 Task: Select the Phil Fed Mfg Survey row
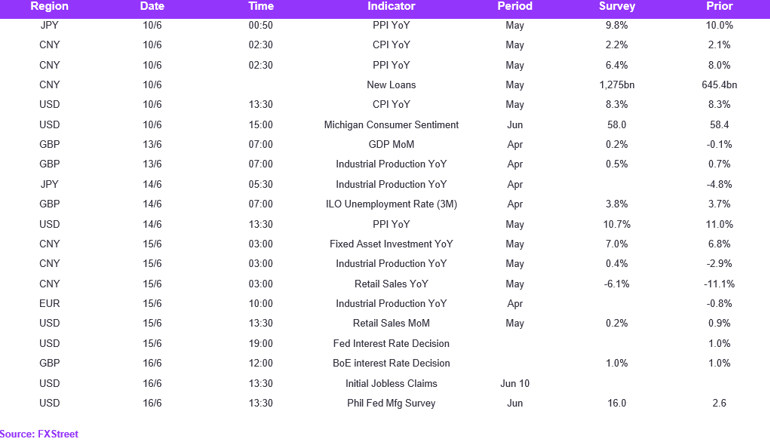click(385, 403)
